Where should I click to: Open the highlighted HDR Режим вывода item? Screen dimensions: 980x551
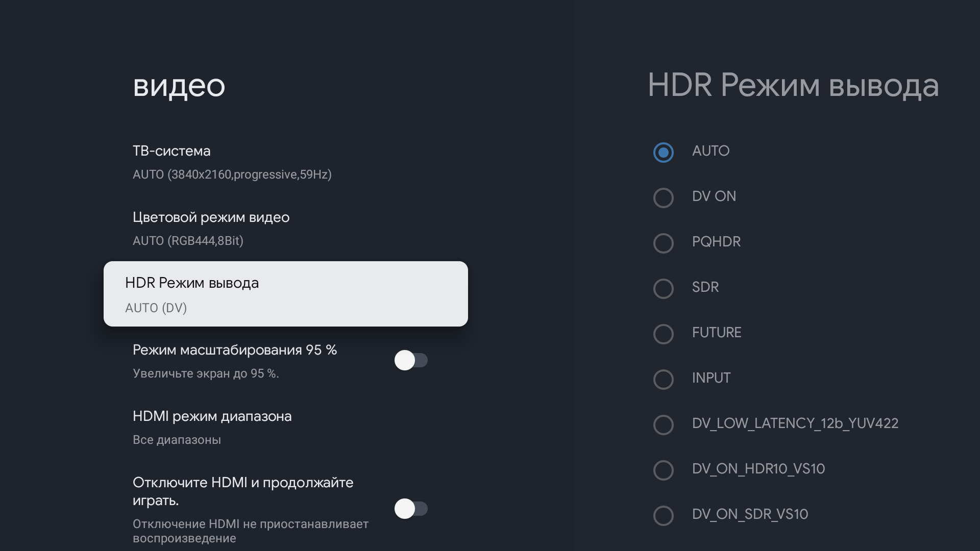285,294
